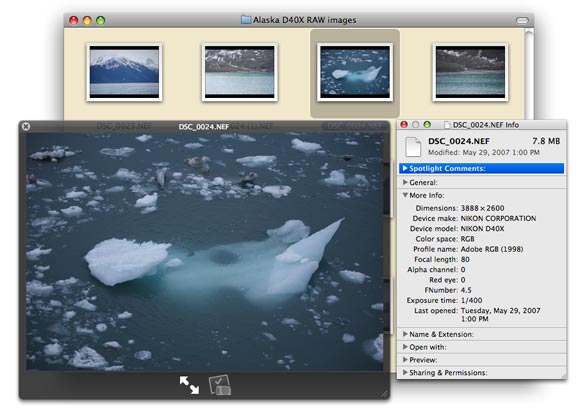Close the Quick Look preview panel
The image size is (580, 413).
click(26, 126)
